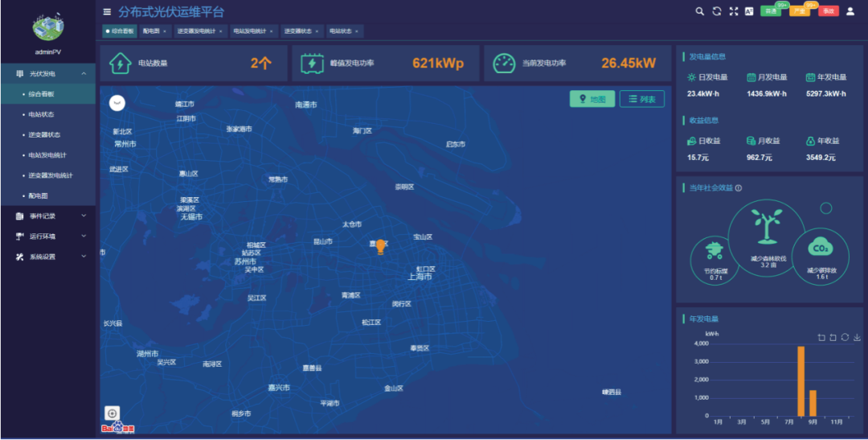Click the 月收益 coins icon
The height and width of the screenshot is (440, 868).
[x=751, y=142]
